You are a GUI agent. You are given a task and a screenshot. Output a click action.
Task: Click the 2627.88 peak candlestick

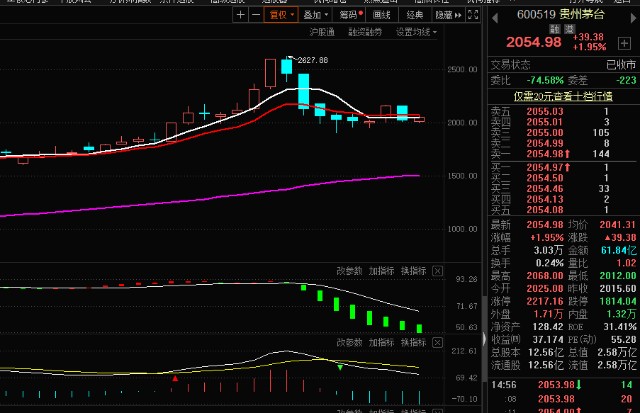click(288, 67)
